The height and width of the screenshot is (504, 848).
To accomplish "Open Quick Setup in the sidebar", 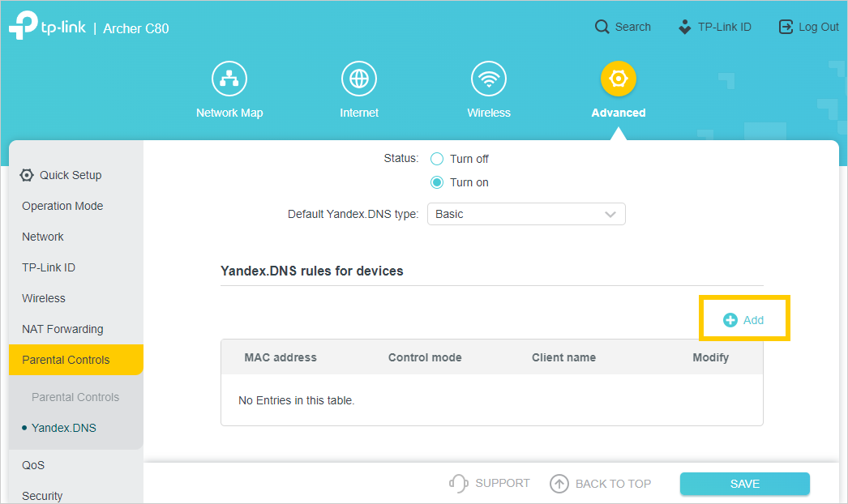I will point(70,175).
